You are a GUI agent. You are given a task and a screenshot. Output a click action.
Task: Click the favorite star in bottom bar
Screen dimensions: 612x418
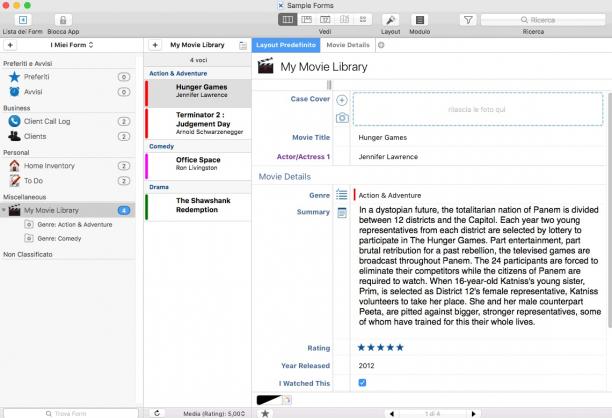coord(265,413)
